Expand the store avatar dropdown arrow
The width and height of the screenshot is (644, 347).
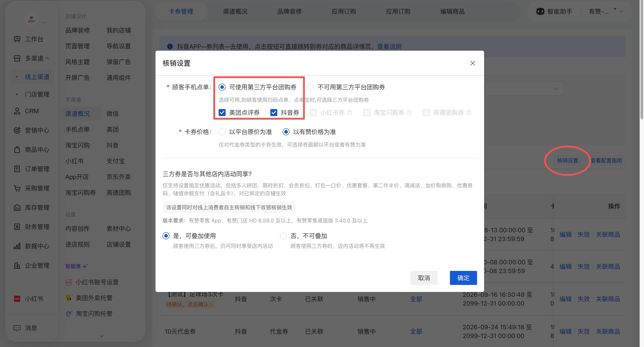coord(44,23)
